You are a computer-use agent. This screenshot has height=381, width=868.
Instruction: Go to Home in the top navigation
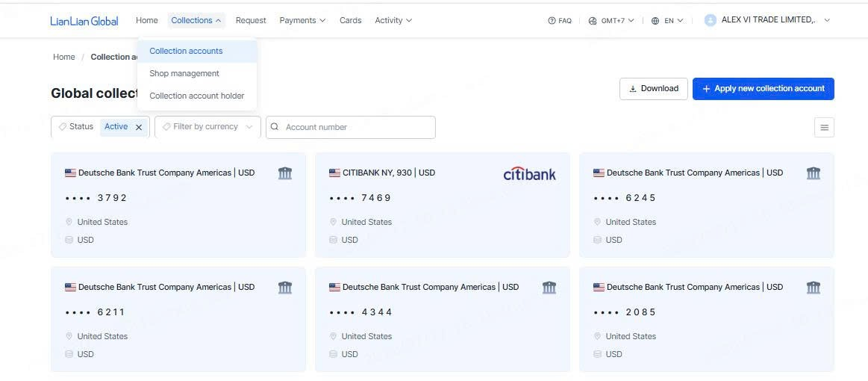tap(147, 20)
